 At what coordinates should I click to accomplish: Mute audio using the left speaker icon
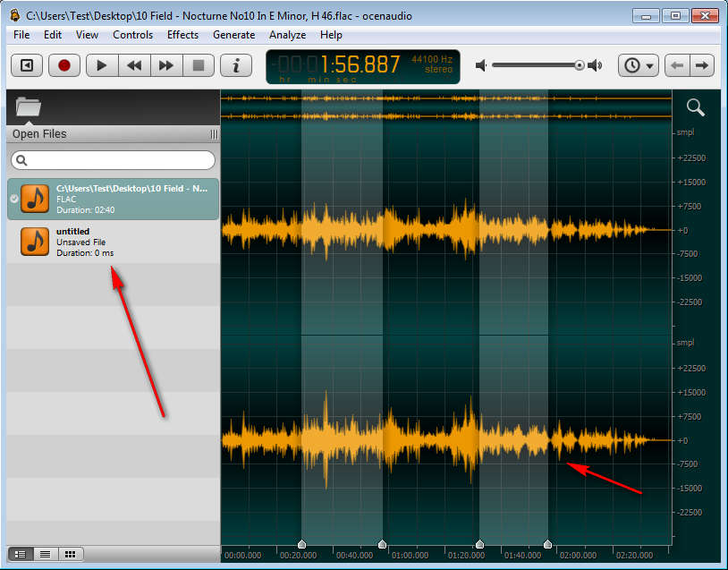(482, 65)
